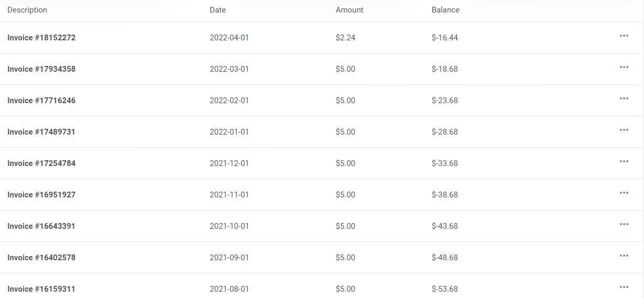This screenshot has width=644, height=299.
Task: Open options menu for Invoice #16159311
Action: pyautogui.click(x=624, y=287)
